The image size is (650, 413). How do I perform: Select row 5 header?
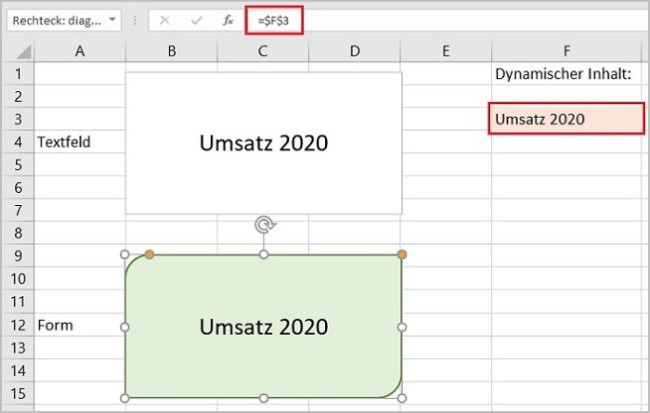[x=18, y=165]
